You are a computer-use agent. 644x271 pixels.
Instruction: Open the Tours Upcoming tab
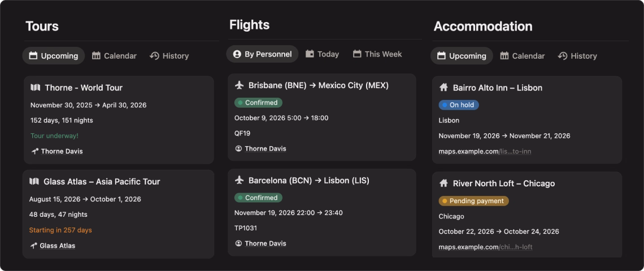[x=54, y=56]
